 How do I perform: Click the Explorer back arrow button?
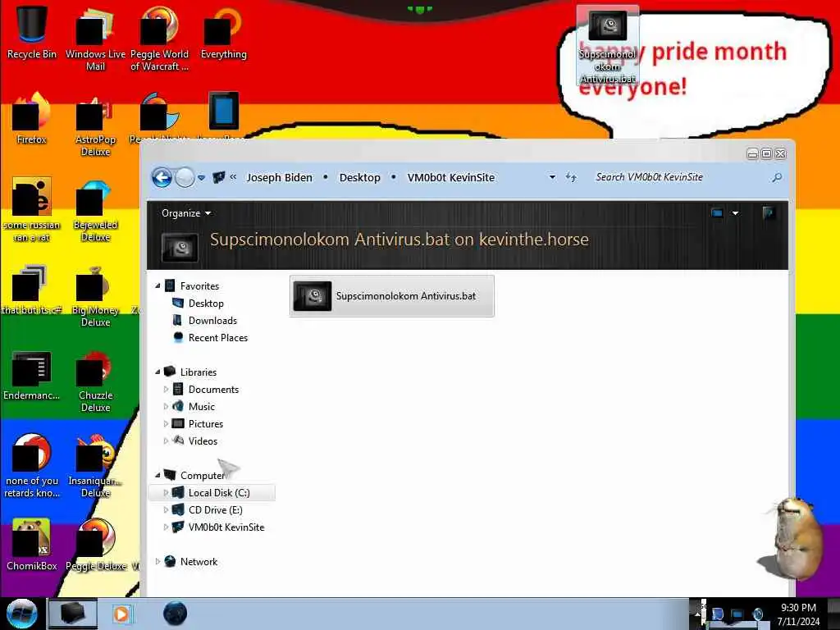point(162,177)
